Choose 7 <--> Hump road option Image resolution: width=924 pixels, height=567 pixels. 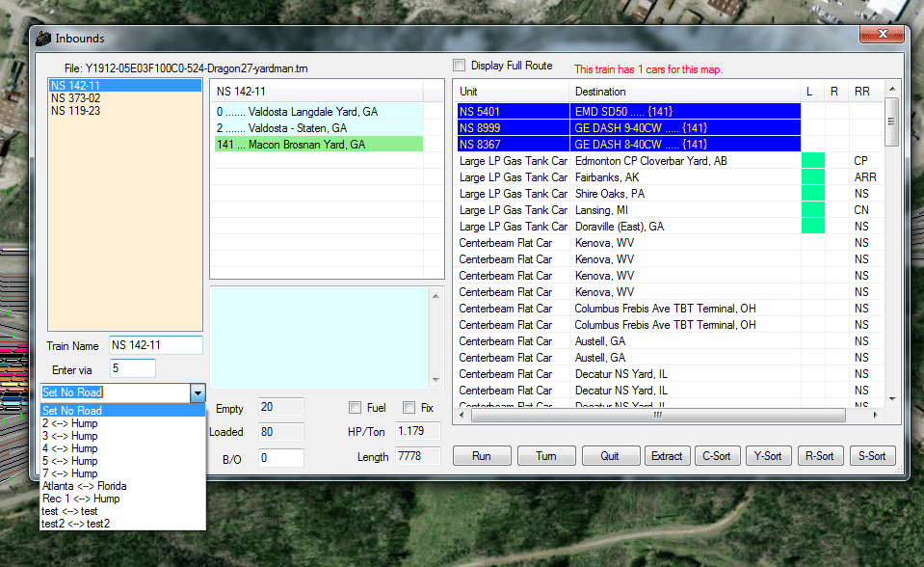point(122,473)
